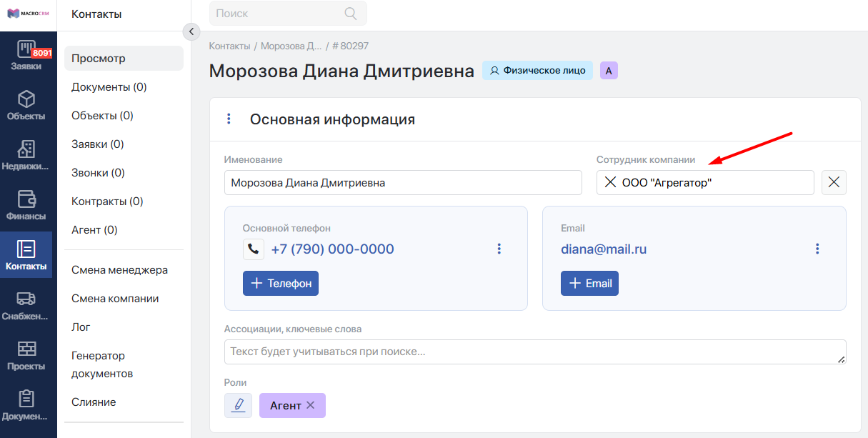
Task: Collapse the Контакты sidebar panel with chevron
Action: click(191, 31)
